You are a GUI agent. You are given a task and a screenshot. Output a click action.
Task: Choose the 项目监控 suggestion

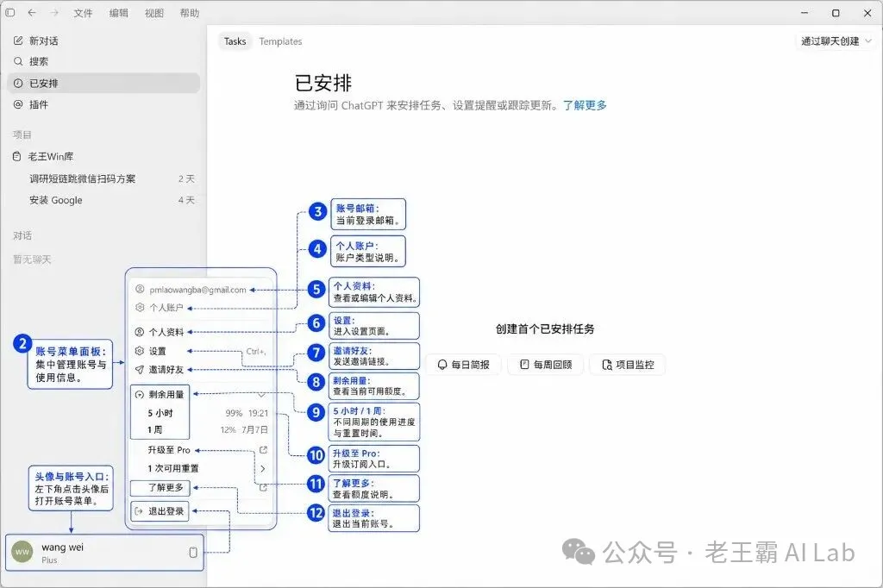628,365
